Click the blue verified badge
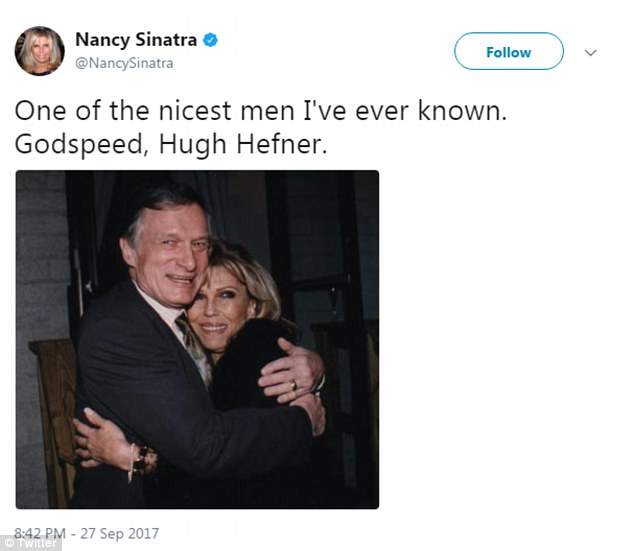This screenshot has height=551, width=634. coord(211,41)
